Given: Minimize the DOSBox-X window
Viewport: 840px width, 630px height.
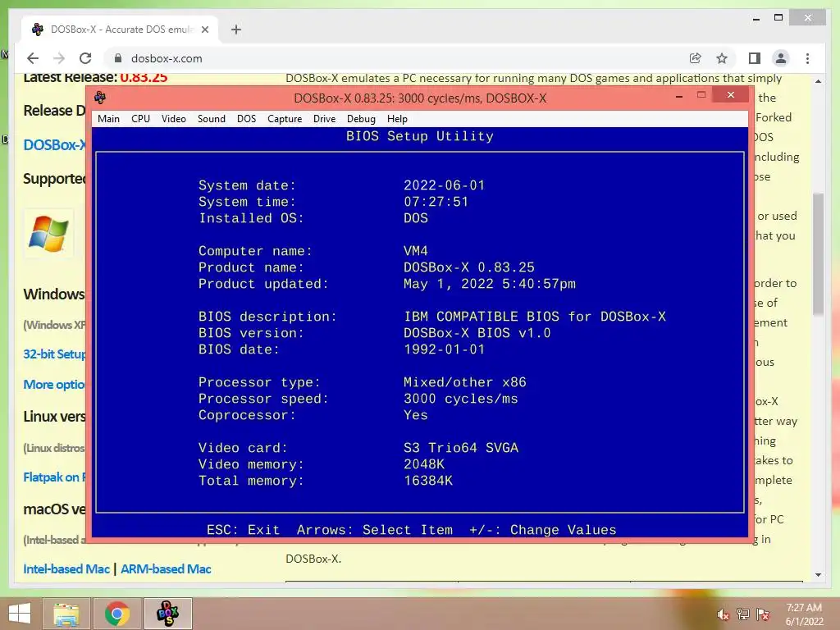Looking at the screenshot, I should pos(678,96).
